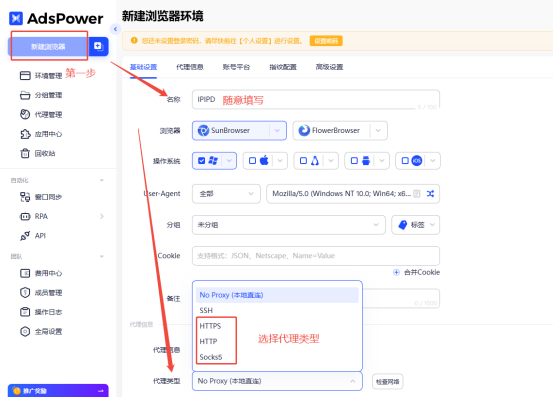
Task: Open 费用中心 via its billing icon
Action: pyautogui.click(x=25, y=273)
